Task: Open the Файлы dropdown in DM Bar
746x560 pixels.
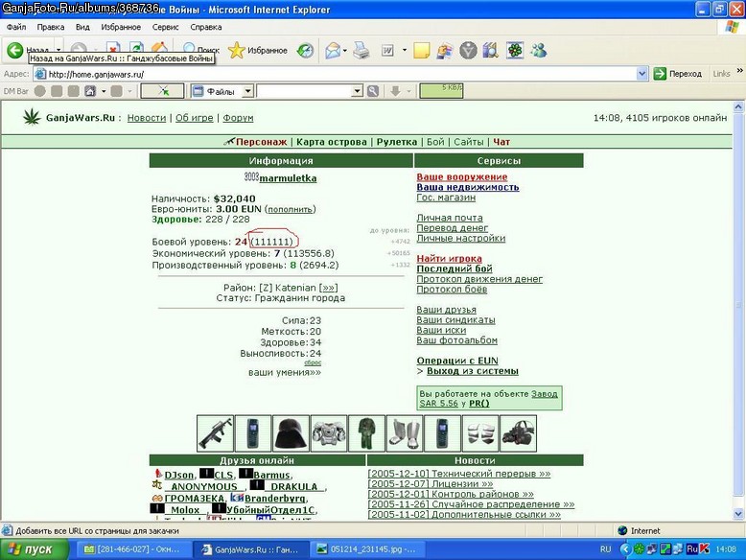Action: click(x=248, y=91)
